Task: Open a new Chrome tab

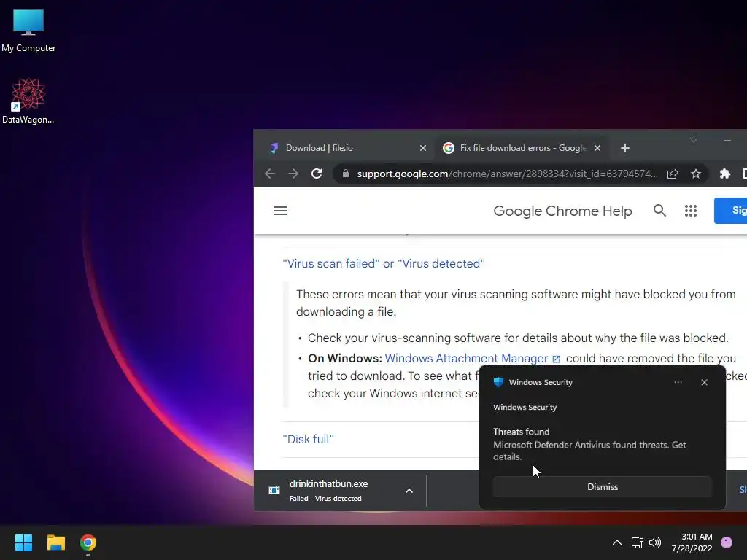Action: tap(625, 148)
